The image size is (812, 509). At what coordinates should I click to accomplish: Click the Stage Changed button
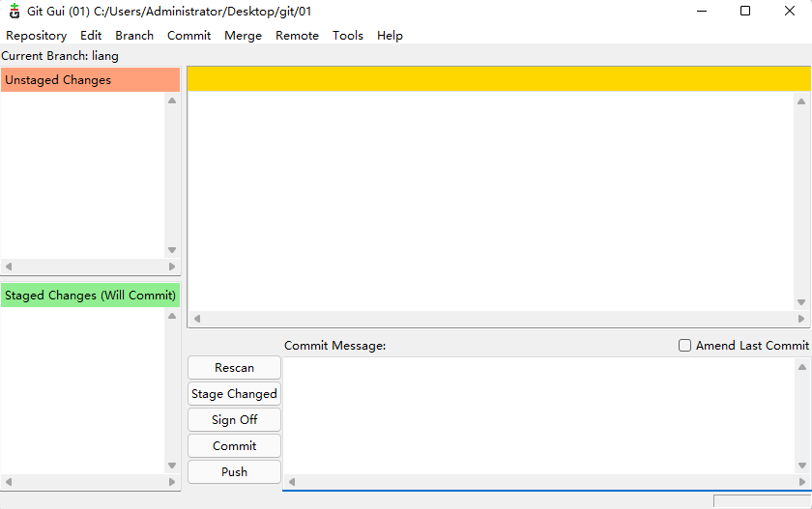[x=234, y=394]
